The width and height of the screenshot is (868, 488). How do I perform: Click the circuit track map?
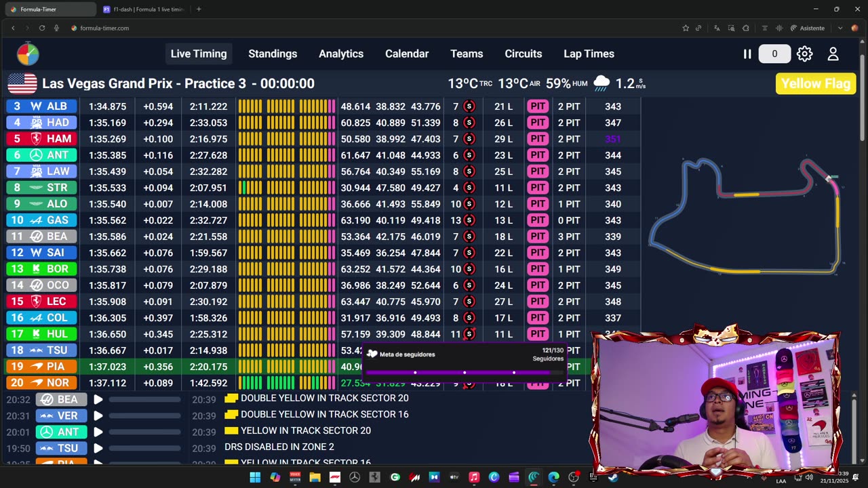746,216
